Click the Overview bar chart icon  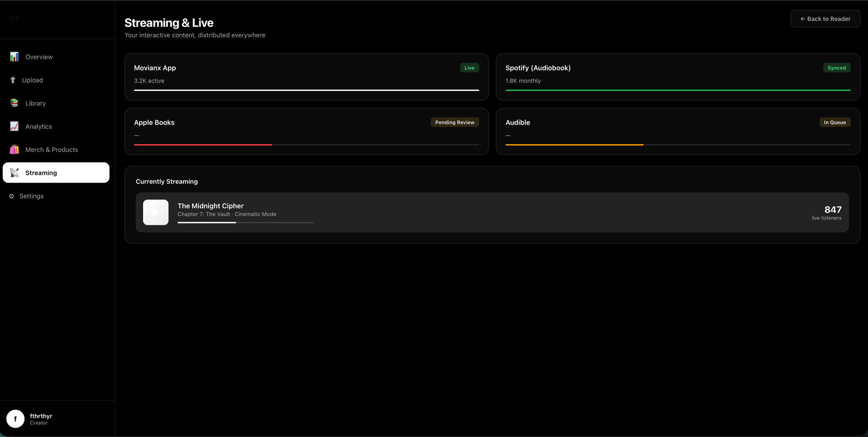(x=15, y=57)
